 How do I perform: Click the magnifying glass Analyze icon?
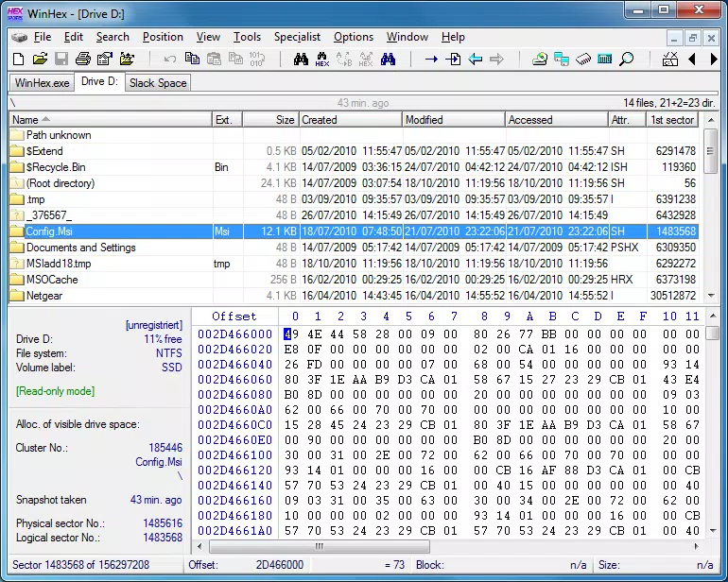coord(626,59)
